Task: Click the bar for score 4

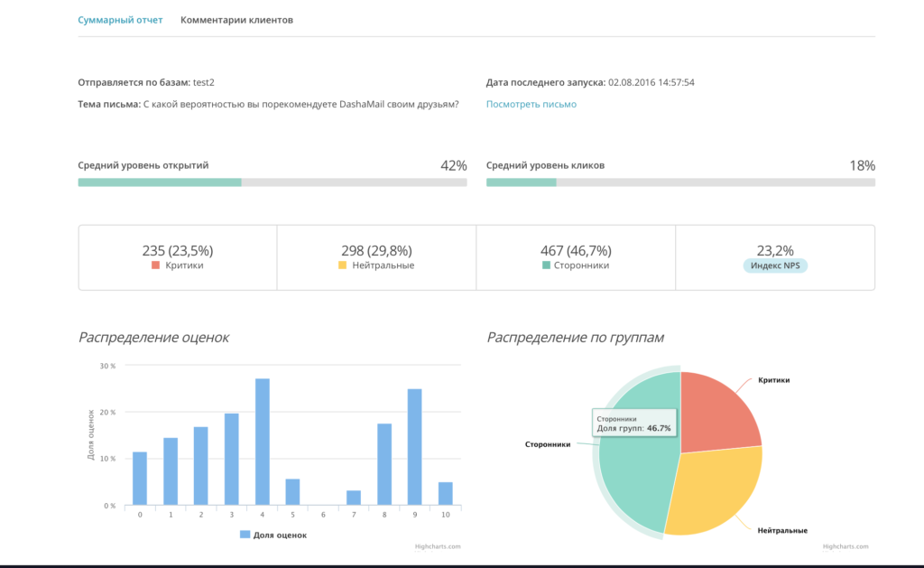Action: (263, 442)
